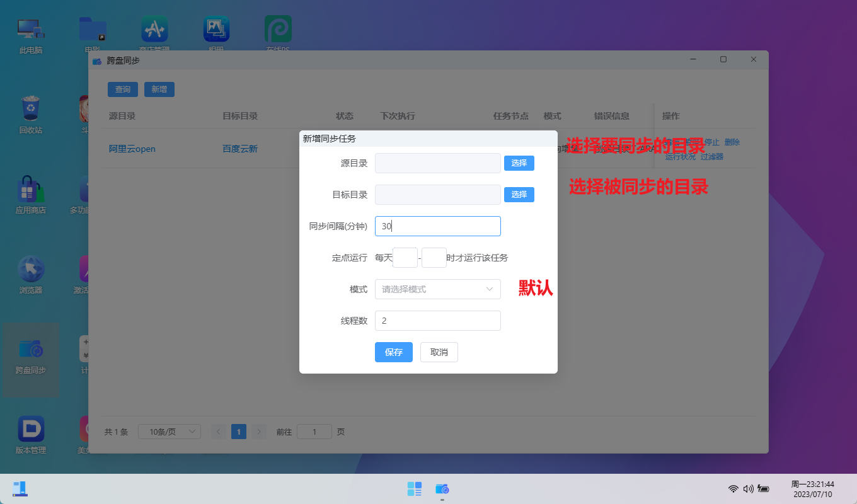Select page 1 in the pagination bar
Viewport: 857px width, 504px height.
[238, 432]
